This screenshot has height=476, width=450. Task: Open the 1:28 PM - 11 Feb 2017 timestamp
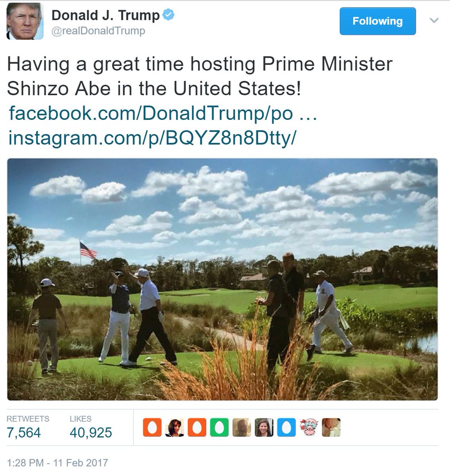tap(58, 463)
